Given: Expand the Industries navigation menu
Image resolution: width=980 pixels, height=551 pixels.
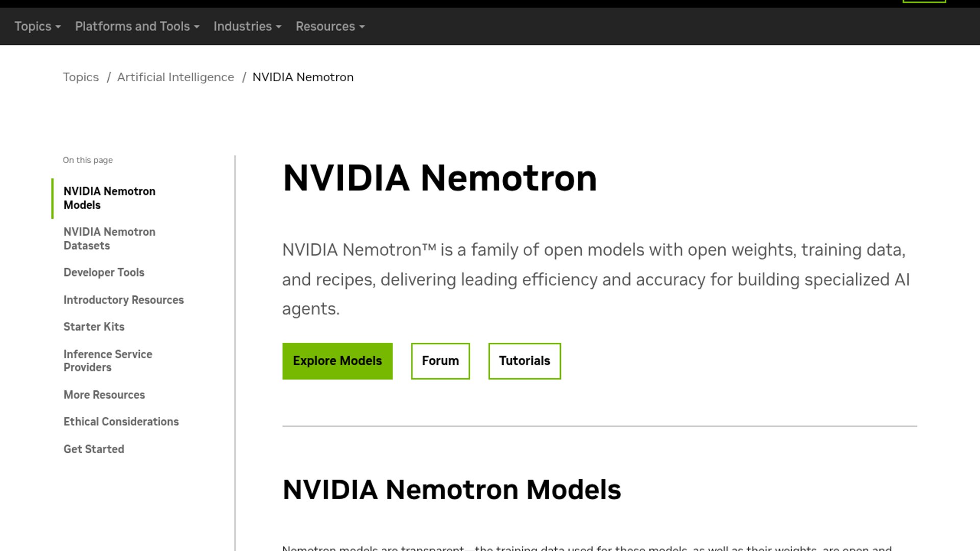Looking at the screenshot, I should pyautogui.click(x=247, y=27).
